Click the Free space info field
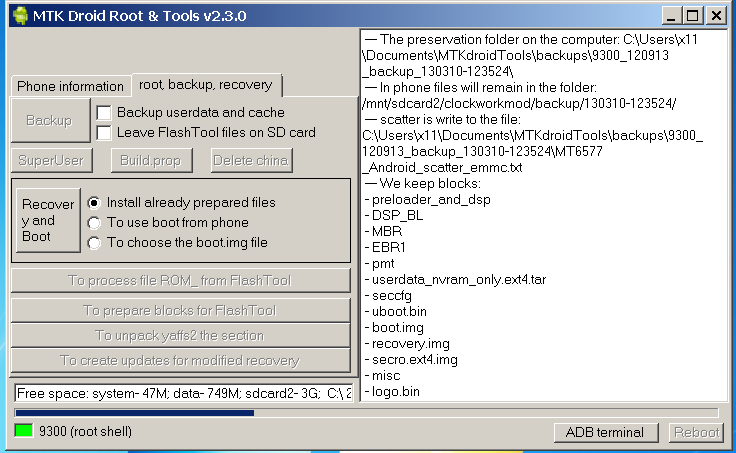Viewport: 736px width, 453px height. pyautogui.click(x=184, y=393)
